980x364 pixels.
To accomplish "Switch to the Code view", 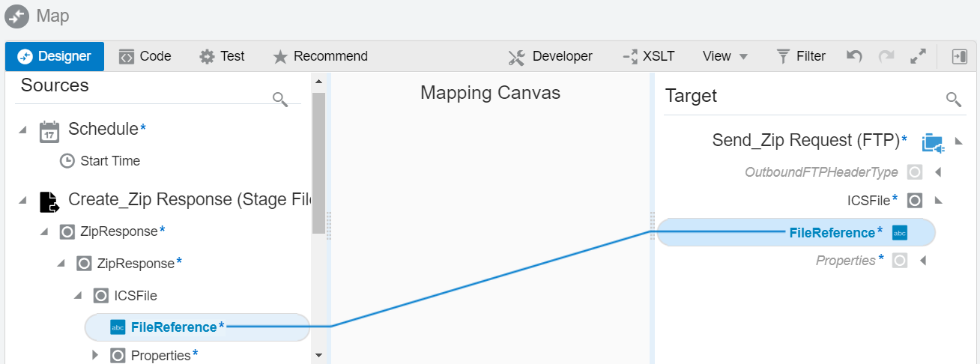I will 145,56.
